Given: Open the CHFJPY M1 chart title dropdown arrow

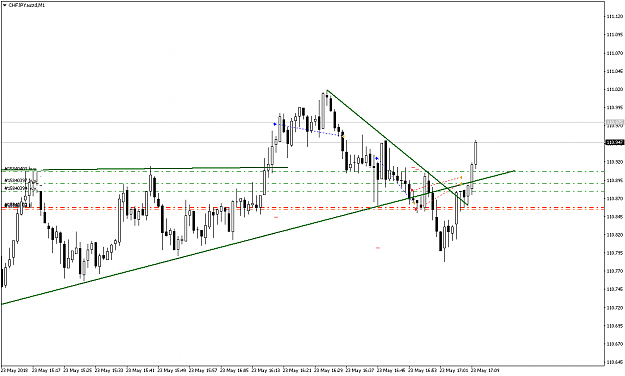Looking at the screenshot, I should (x=4, y=6).
